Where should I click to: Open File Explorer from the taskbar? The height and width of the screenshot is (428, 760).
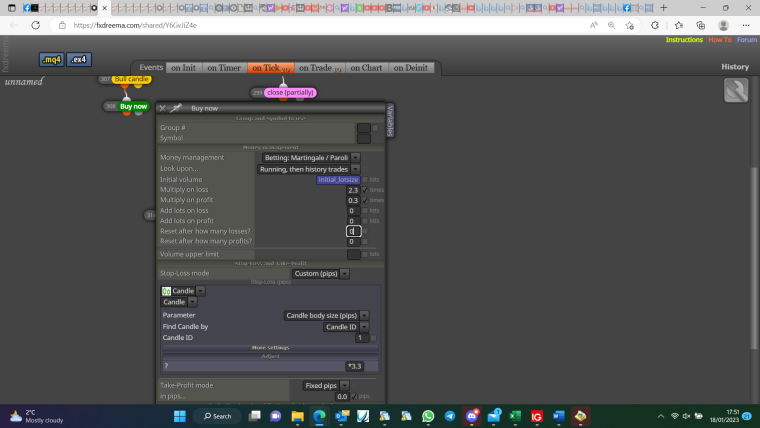pyautogui.click(x=298, y=416)
